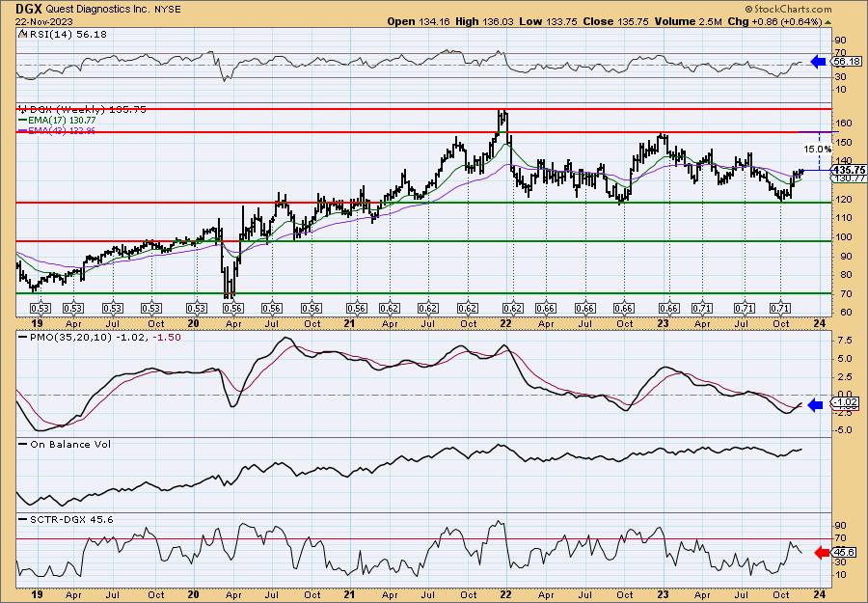Click the Volume 2.5M reading

[x=688, y=21]
